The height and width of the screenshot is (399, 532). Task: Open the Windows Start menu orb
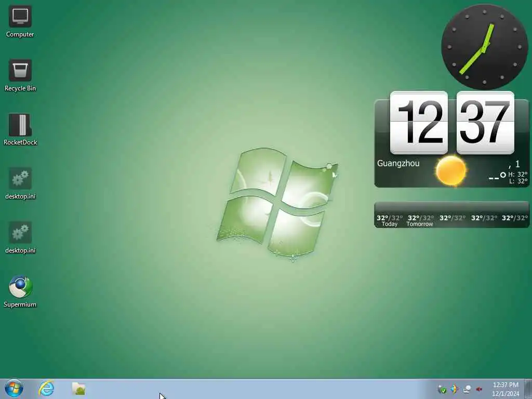[14, 389]
